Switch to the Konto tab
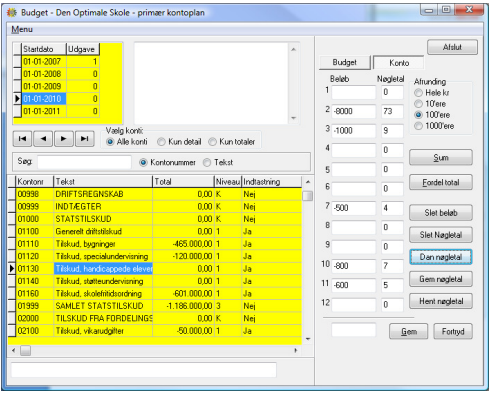493x400 pixels. pyautogui.click(x=399, y=63)
